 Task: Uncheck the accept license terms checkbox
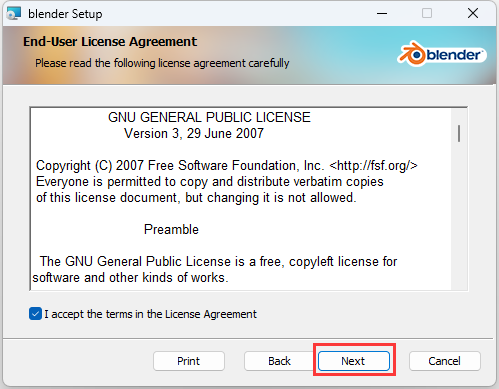35,314
